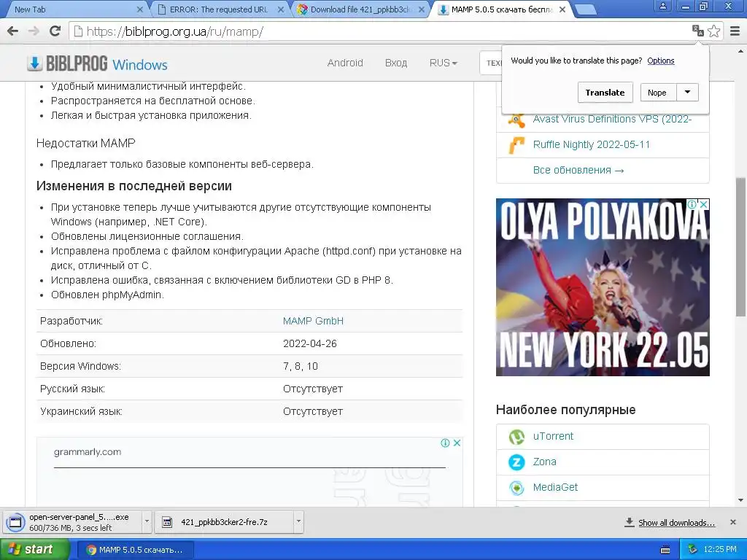Click the 2022-04-26 updated date value
The width and height of the screenshot is (747, 560).
click(x=309, y=343)
